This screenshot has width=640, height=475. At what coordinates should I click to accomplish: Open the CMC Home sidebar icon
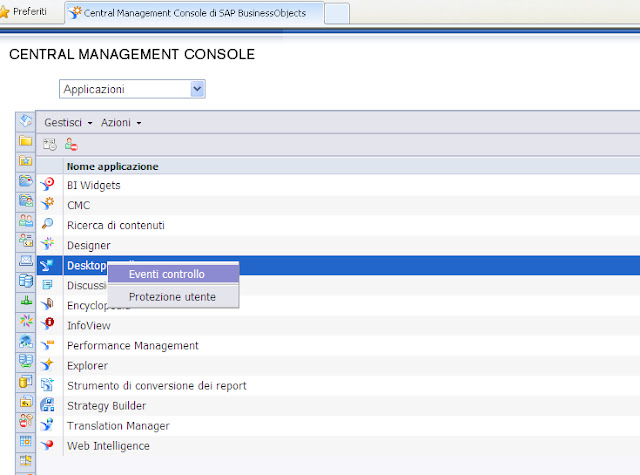pyautogui.click(x=26, y=121)
